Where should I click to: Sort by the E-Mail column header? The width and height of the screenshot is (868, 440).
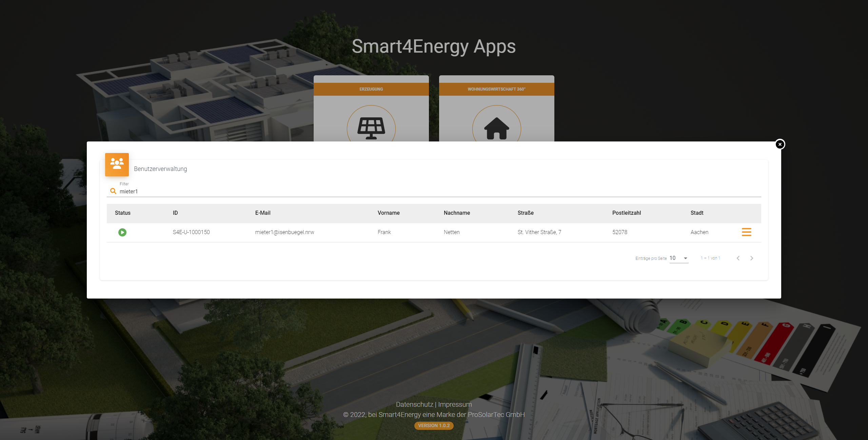click(x=263, y=213)
